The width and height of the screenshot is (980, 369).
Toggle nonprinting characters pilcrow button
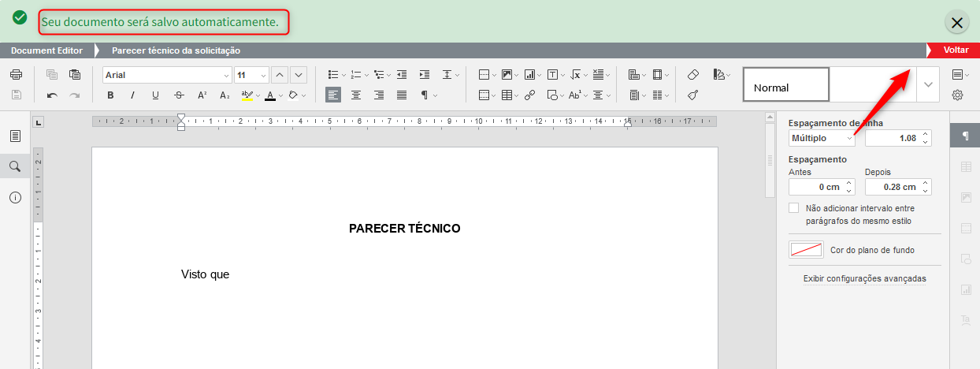(425, 95)
